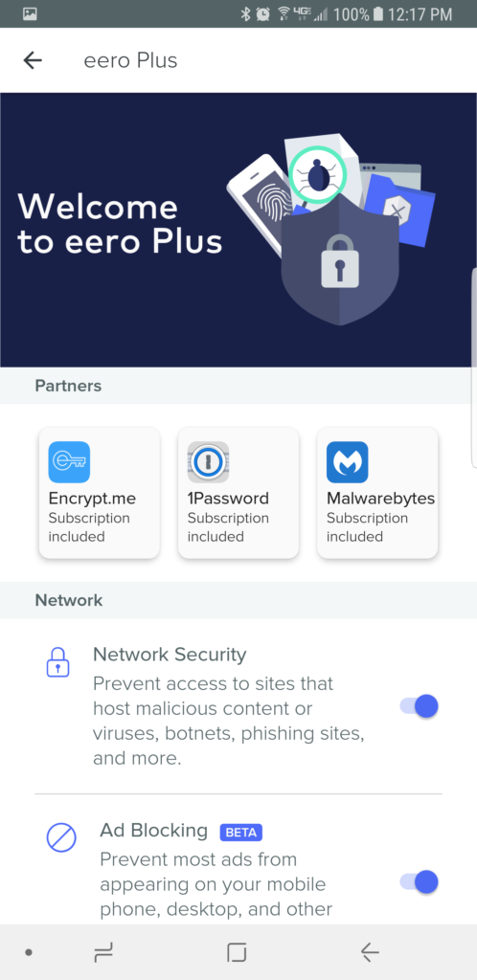Tap the Welcome to eero Plus banner
Screen dimensions: 477x980
pos(238,230)
